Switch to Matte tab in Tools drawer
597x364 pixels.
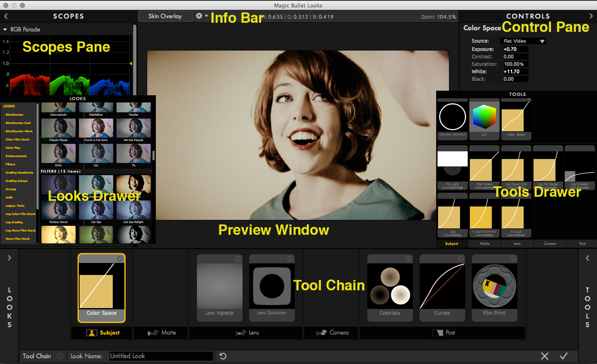click(485, 244)
